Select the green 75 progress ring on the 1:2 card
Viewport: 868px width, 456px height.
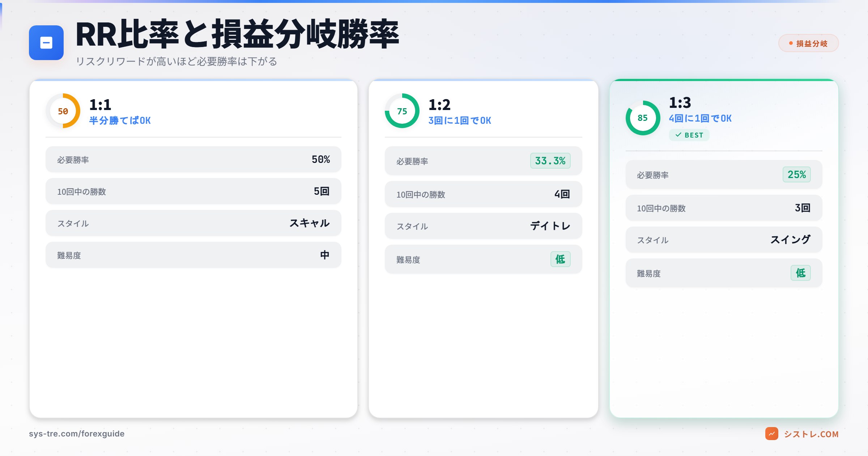(402, 111)
